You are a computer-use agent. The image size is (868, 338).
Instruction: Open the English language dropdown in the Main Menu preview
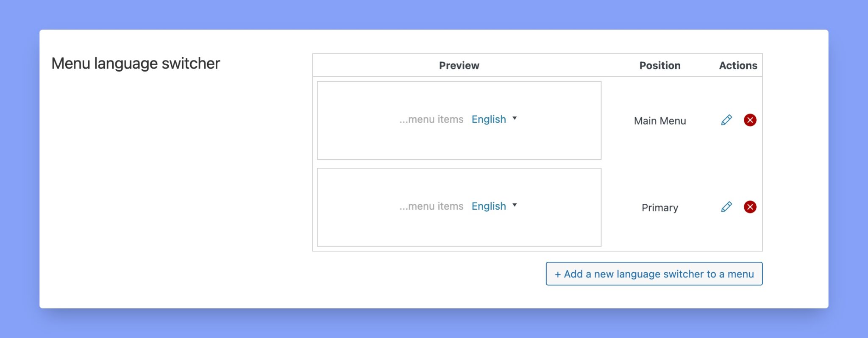494,119
